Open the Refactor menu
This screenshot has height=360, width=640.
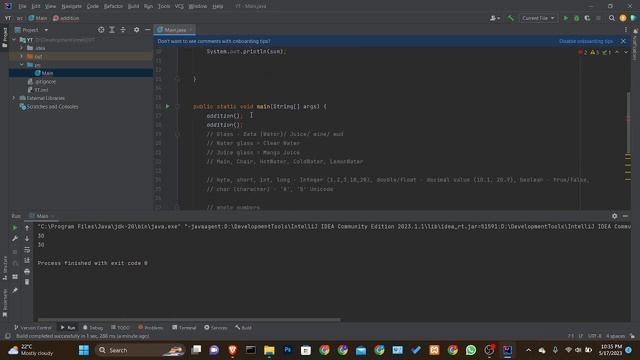(x=113, y=6)
